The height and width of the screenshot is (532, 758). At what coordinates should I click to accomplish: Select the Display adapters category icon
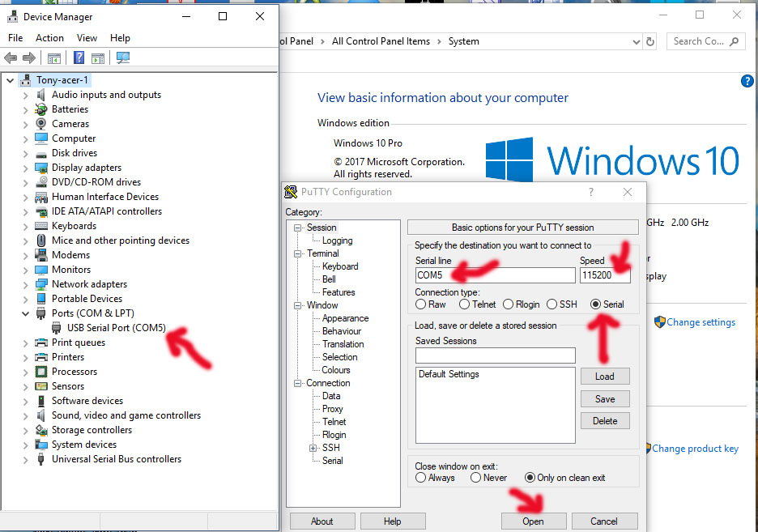click(x=41, y=168)
